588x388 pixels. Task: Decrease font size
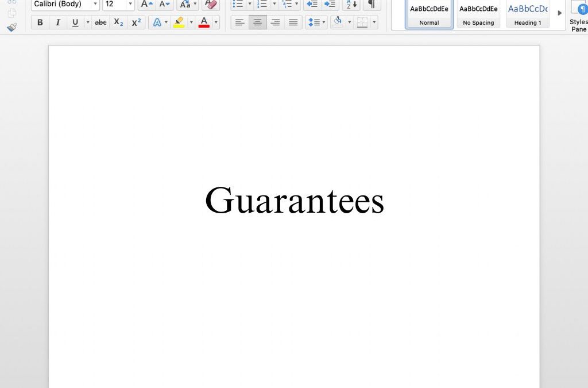pyautogui.click(x=164, y=5)
